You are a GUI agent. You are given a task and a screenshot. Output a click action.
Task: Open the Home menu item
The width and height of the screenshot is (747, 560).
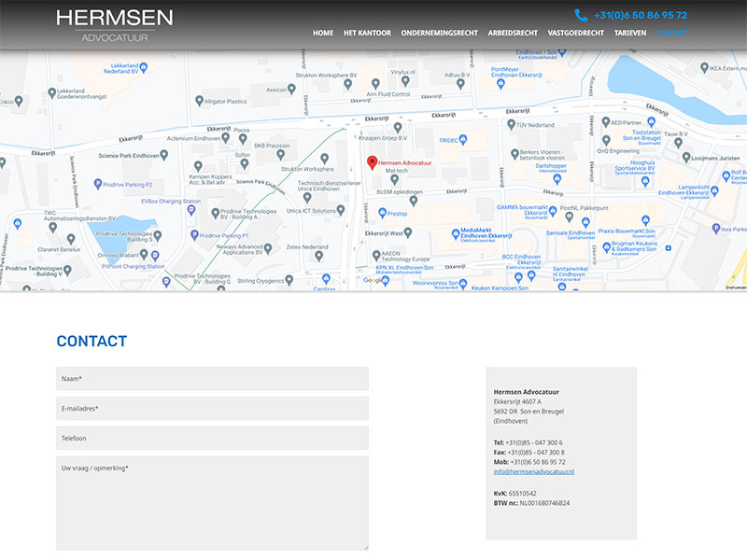pos(323,33)
